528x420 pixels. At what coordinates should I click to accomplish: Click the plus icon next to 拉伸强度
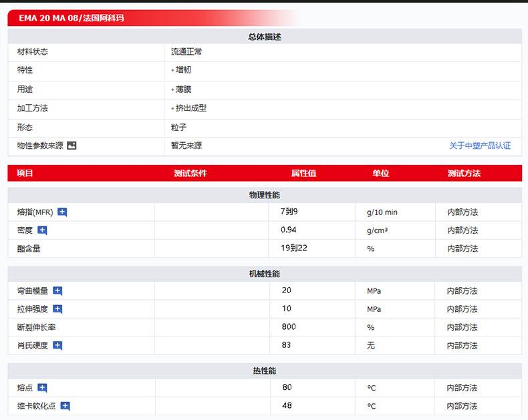[x=57, y=309]
